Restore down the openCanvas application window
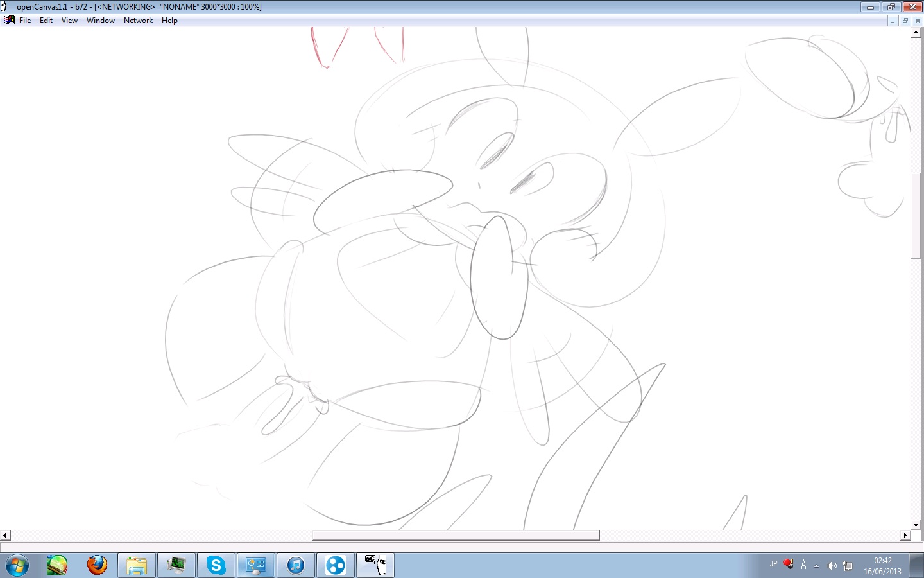Viewport: 924px width, 578px height. 891,7
